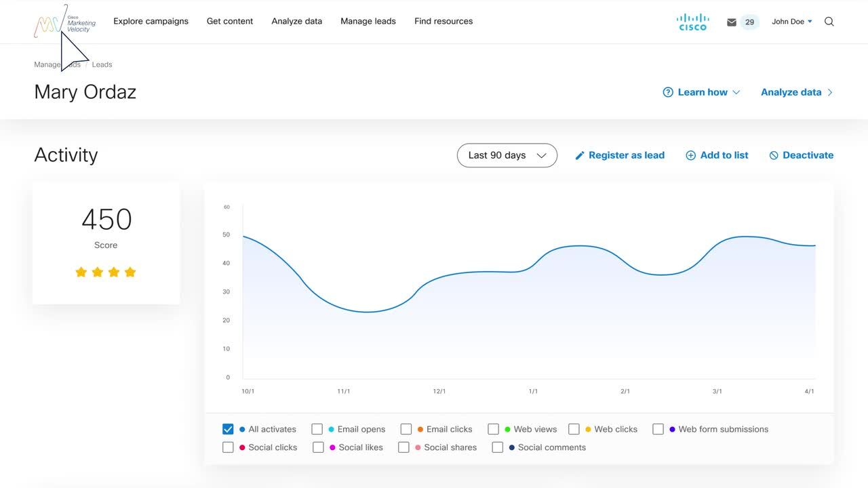Image resolution: width=868 pixels, height=488 pixels.
Task: Click the Deactivate circle-slash icon
Action: point(773,155)
